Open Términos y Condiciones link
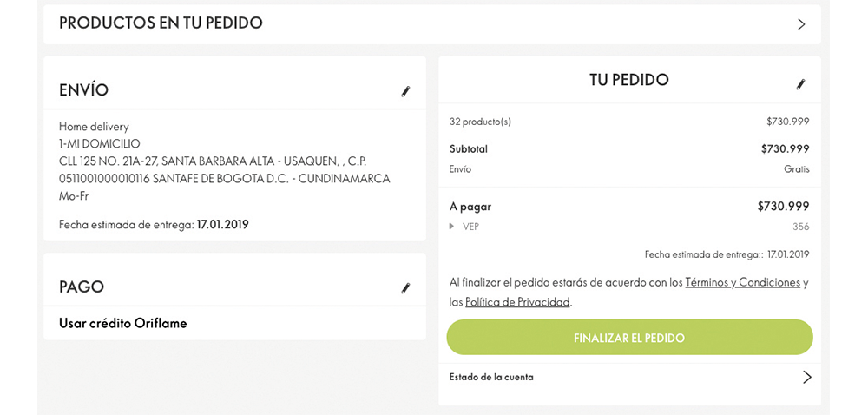This screenshot has width=868, height=415. pyautogui.click(x=742, y=283)
